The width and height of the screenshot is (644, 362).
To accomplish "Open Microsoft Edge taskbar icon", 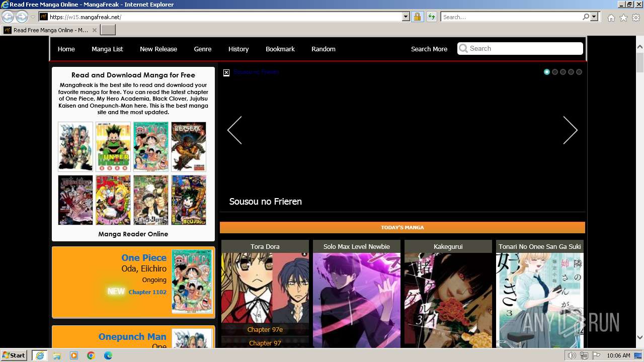I will [108, 355].
